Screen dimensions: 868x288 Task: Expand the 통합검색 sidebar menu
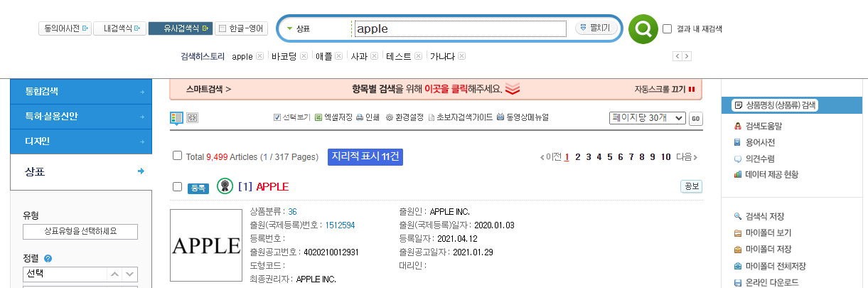point(81,91)
